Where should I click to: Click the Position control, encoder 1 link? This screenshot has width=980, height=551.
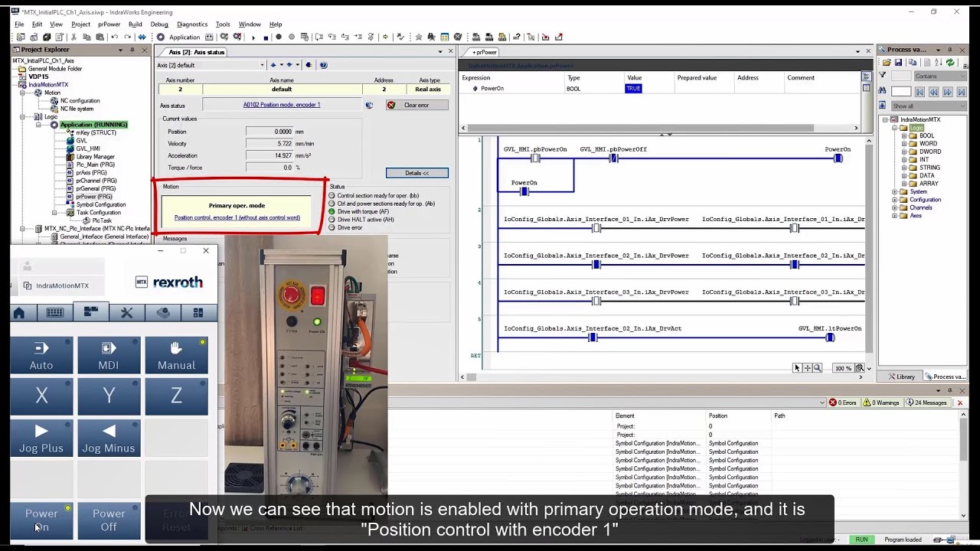click(x=237, y=218)
